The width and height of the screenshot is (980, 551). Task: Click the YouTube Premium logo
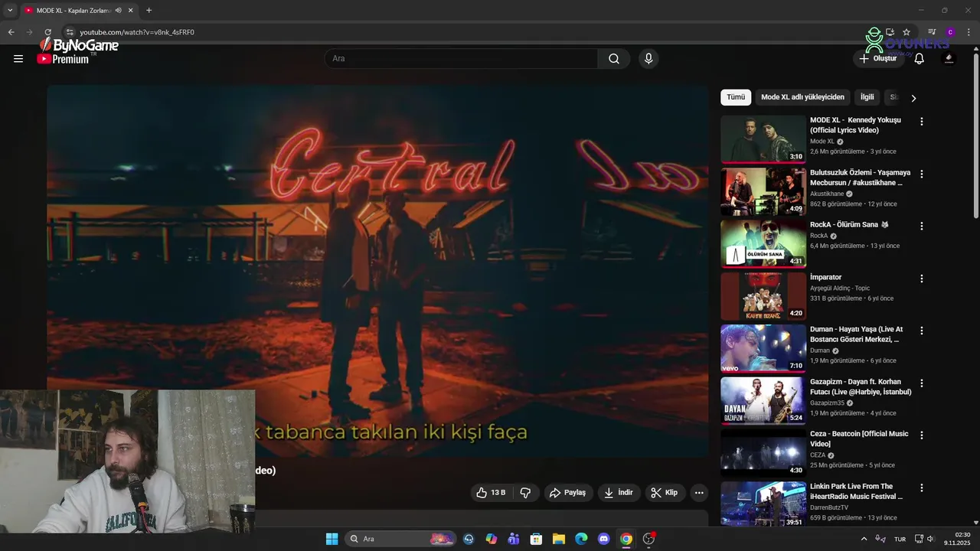tap(64, 59)
